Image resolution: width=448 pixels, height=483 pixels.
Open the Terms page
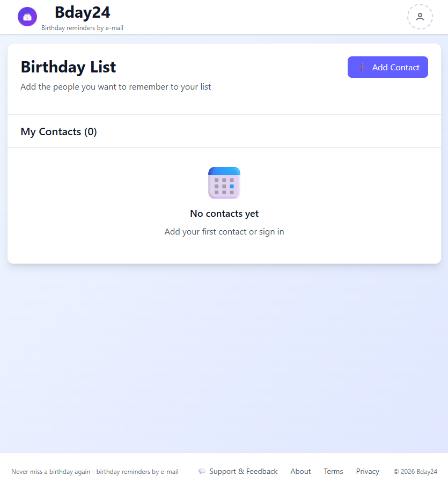pyautogui.click(x=333, y=471)
